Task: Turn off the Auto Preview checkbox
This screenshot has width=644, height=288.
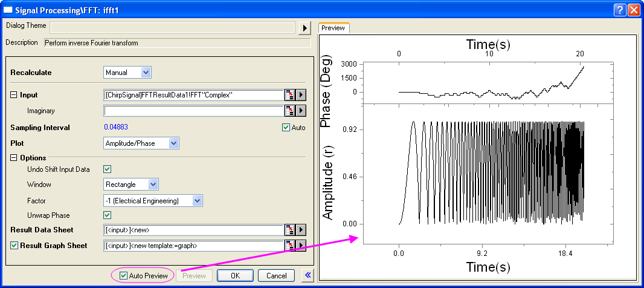Action: click(x=123, y=275)
